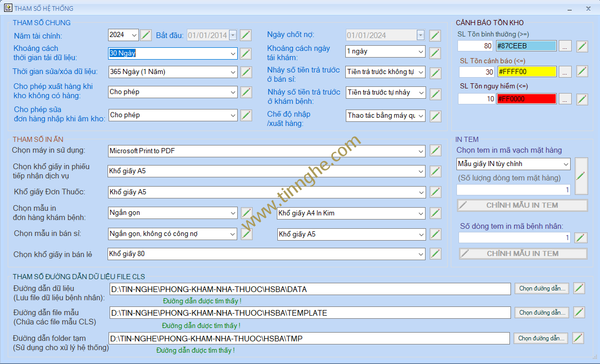Open the 365 Ngày (1 Năm) dropdown
Image resolution: width=600 pixels, height=364 pixels.
pos(233,72)
